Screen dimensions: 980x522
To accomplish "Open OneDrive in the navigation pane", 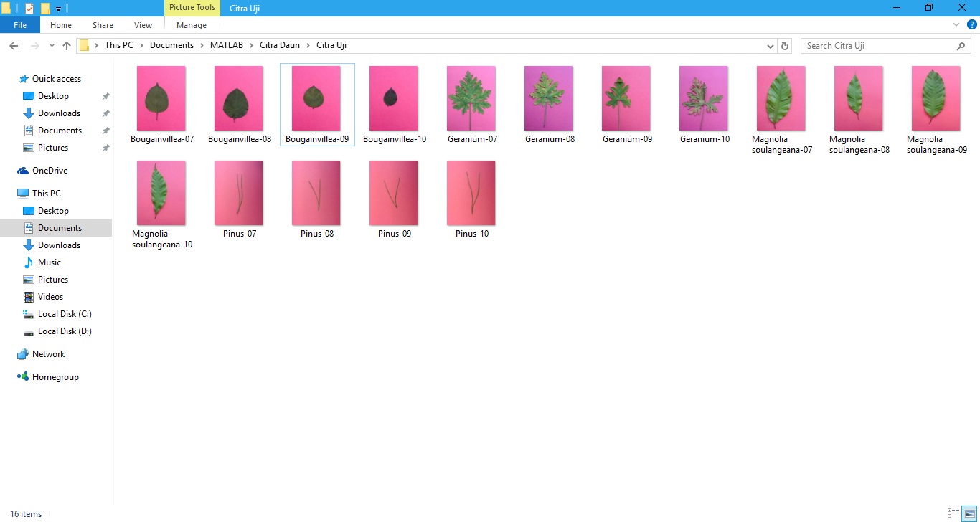I will pos(50,171).
